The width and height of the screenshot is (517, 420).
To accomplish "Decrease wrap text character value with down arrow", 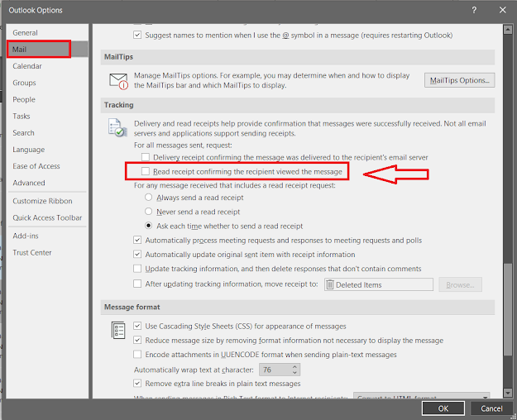I will [x=294, y=373].
